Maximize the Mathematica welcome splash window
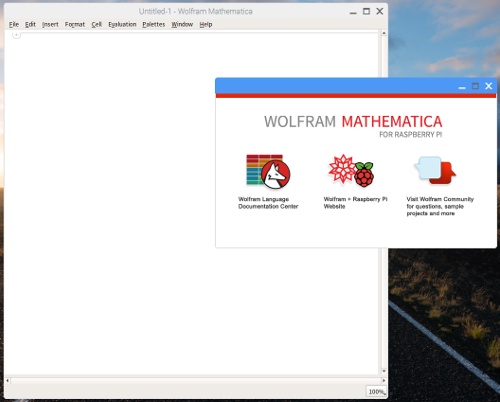Screen dimensions: 500x402 point(475,86)
